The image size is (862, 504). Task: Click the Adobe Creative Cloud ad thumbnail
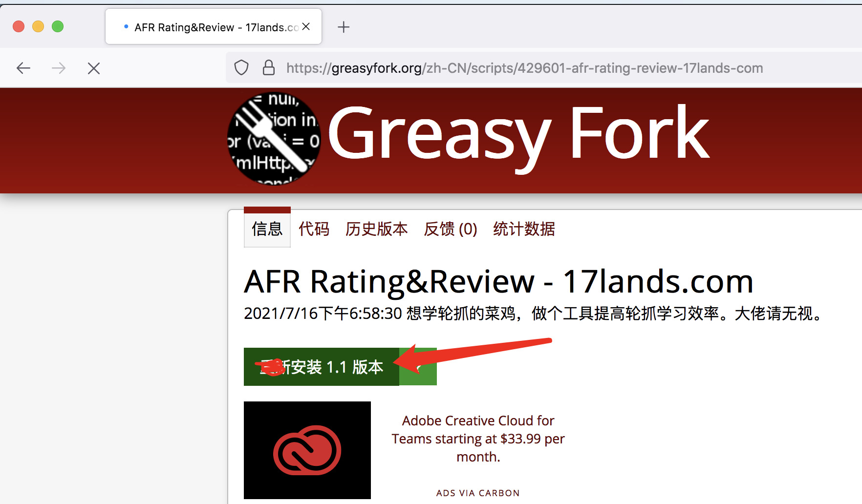click(307, 450)
